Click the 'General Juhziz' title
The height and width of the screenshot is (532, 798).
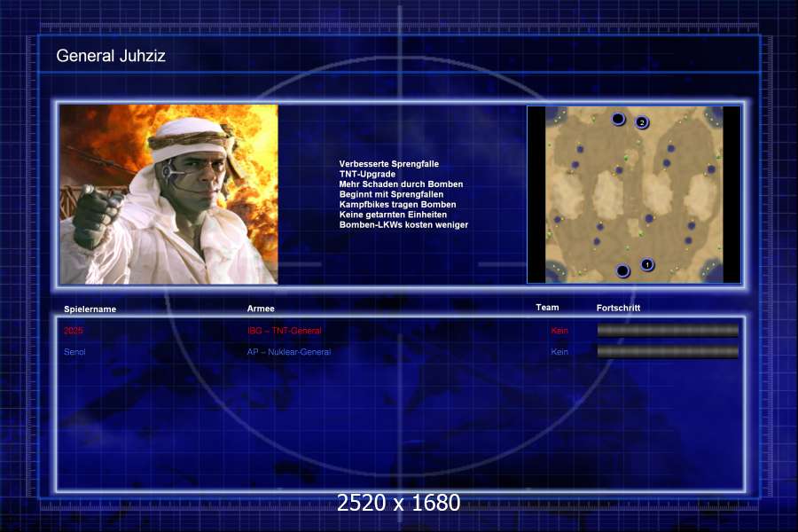111,56
